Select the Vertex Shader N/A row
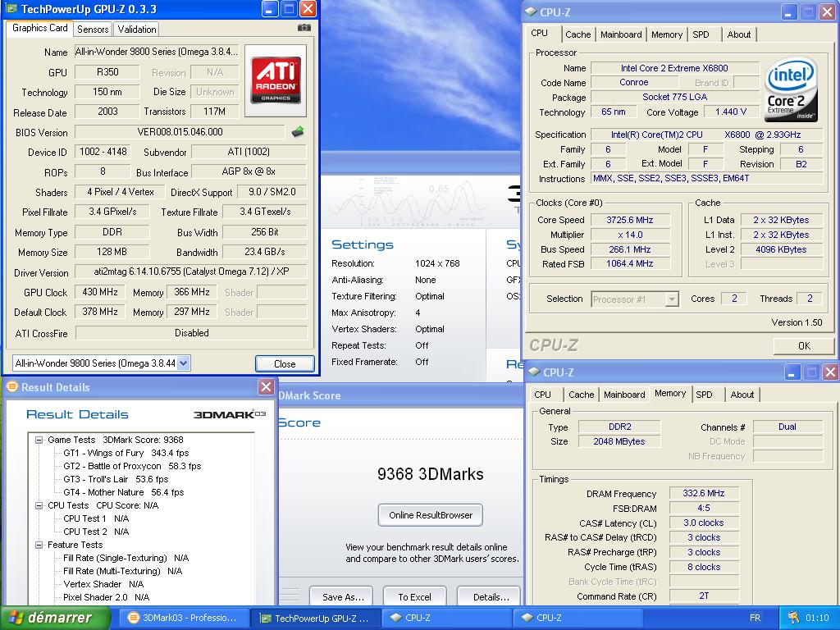Viewport: 840px width, 630px height. coord(103,584)
